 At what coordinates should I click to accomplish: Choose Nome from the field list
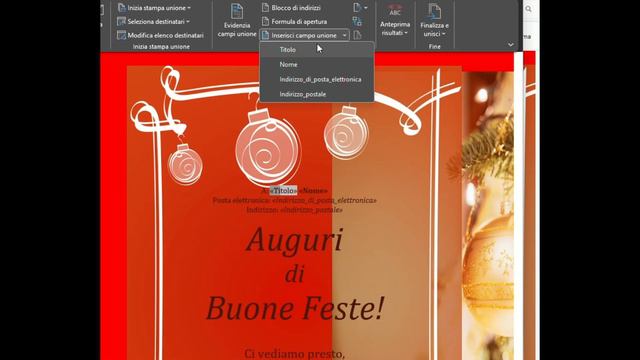tap(317, 64)
